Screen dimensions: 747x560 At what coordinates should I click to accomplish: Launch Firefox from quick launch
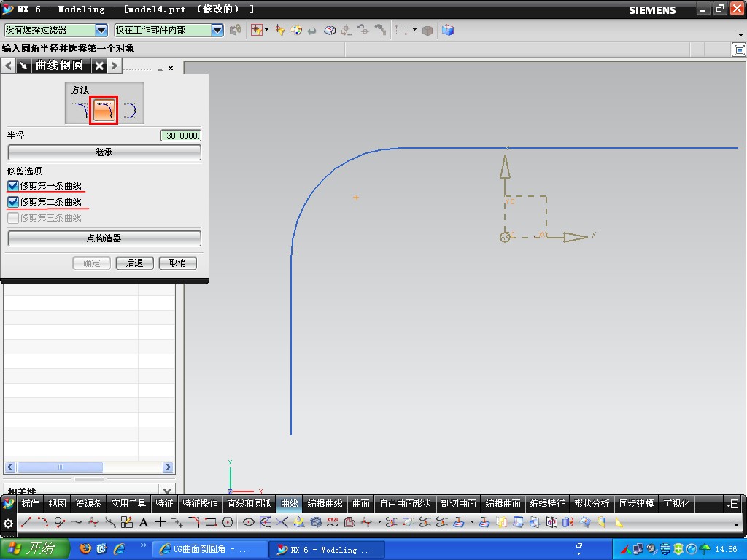pos(85,549)
